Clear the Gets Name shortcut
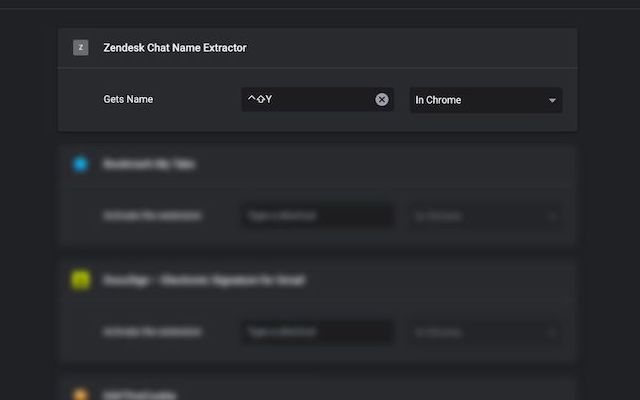 pyautogui.click(x=382, y=100)
